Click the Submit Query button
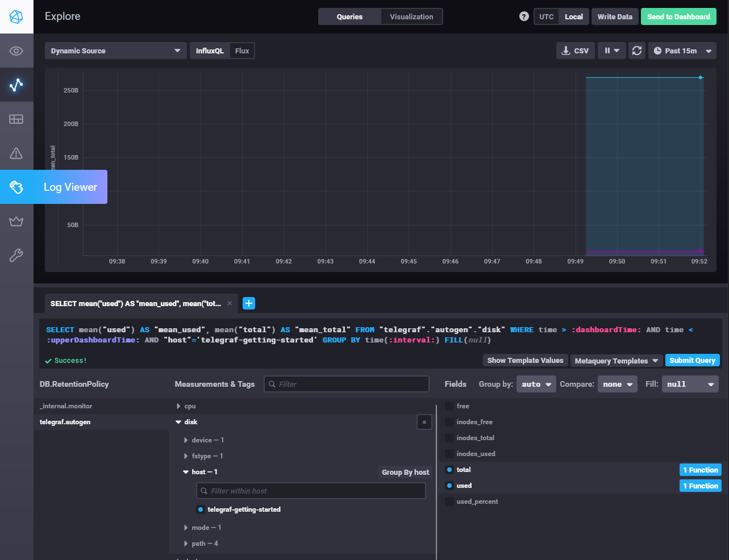This screenshot has width=729, height=560. coord(692,360)
